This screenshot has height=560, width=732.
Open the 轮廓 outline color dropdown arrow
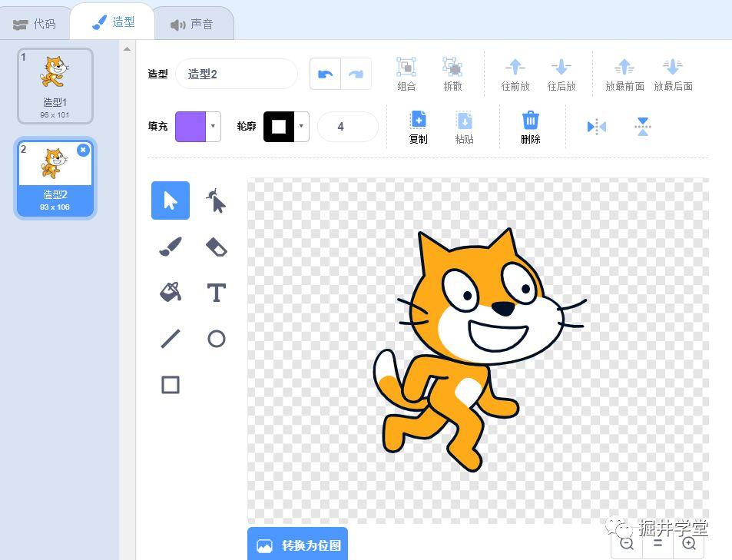click(x=302, y=126)
